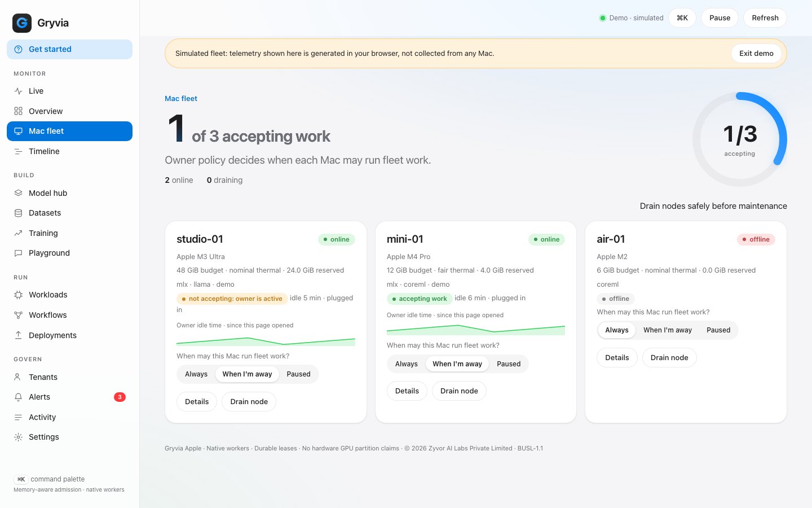
Task: Click the Gryvia logo icon
Action: click(22, 23)
